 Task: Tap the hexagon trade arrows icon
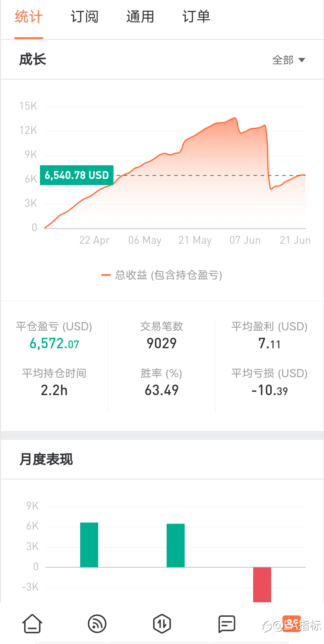coord(162,624)
